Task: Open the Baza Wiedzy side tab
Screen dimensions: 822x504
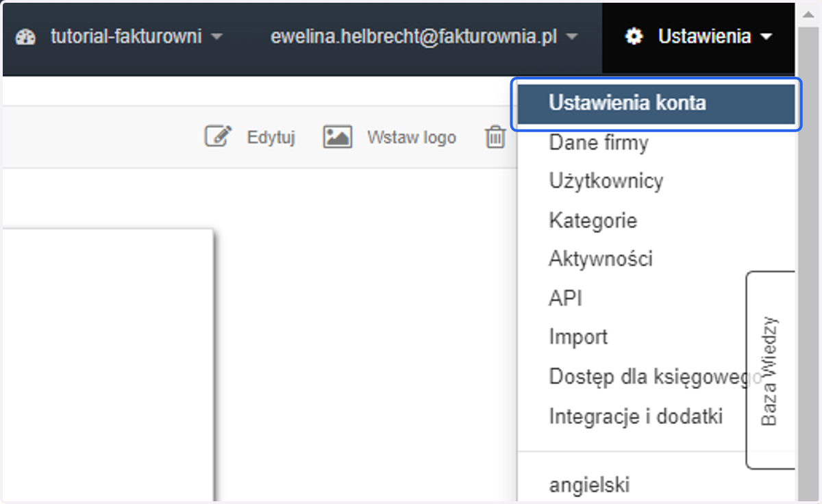Action: point(770,370)
